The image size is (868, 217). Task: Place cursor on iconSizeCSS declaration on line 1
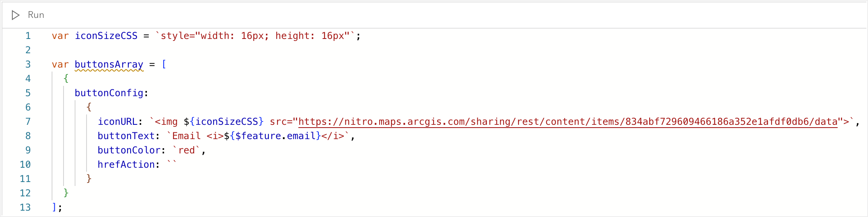point(106,36)
